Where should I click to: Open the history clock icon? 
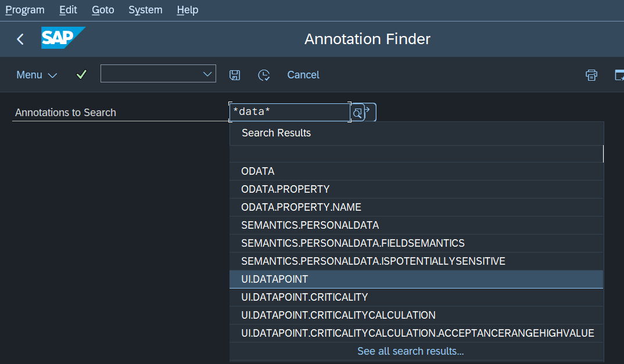(263, 74)
